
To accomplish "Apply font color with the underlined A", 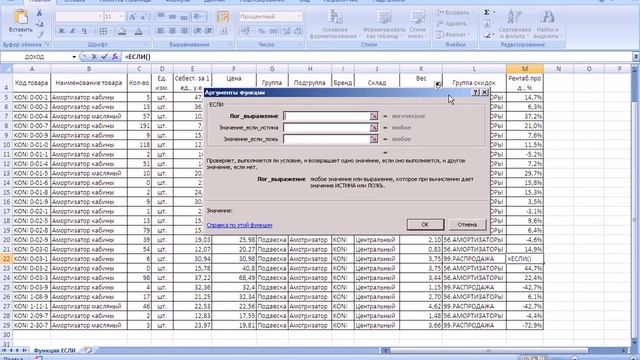I will pyautogui.click(x=139, y=31).
